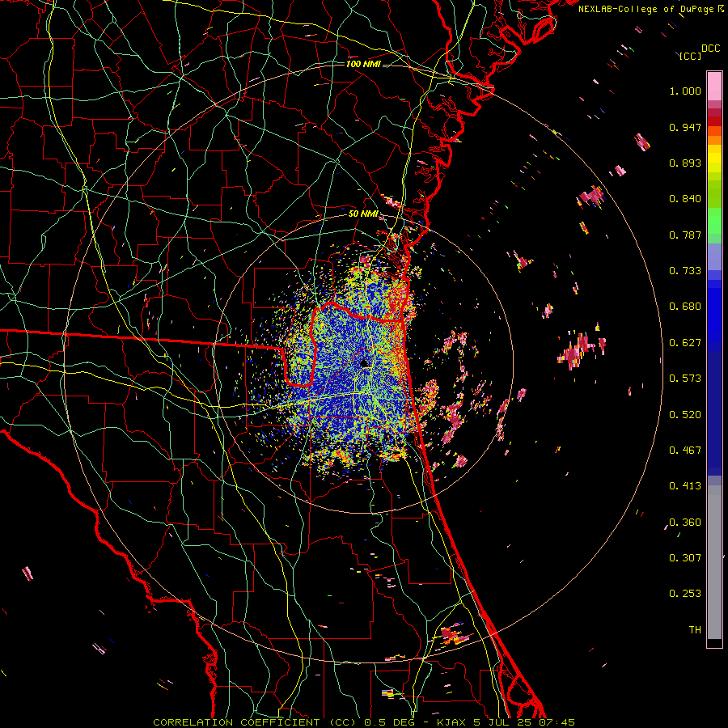Click the 0.413 scale value
The height and width of the screenshot is (728, 728).
point(685,486)
